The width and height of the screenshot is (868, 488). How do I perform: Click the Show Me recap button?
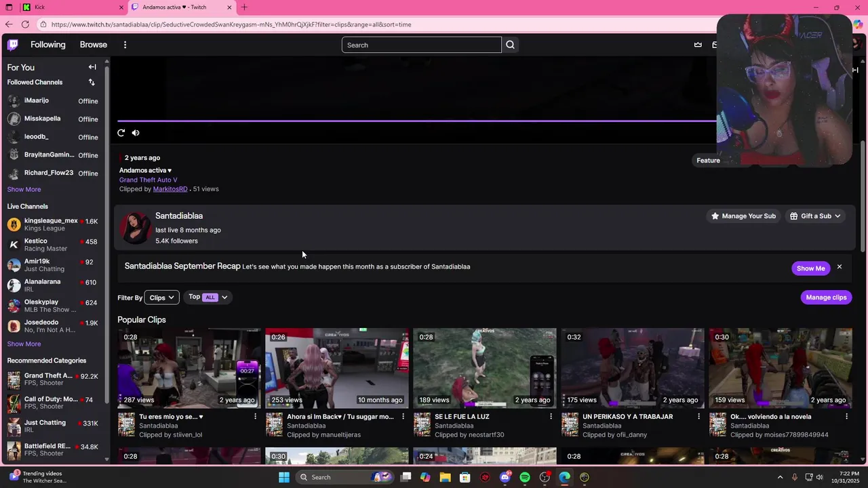(x=811, y=268)
